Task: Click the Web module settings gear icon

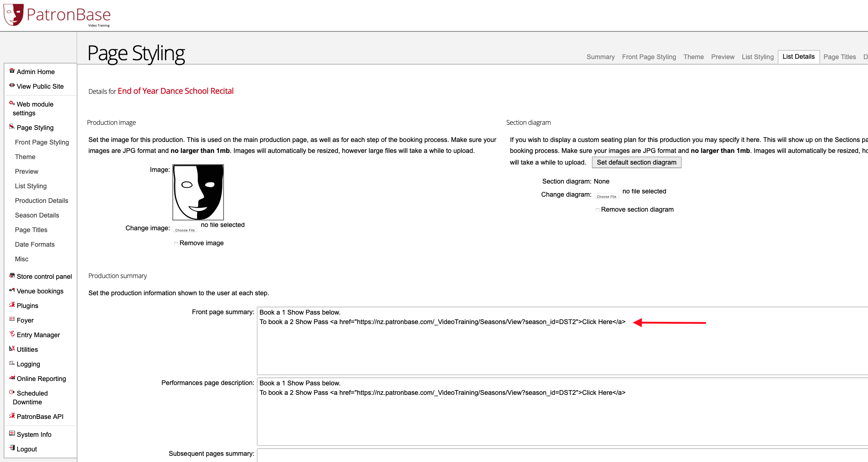Action: click(x=12, y=103)
